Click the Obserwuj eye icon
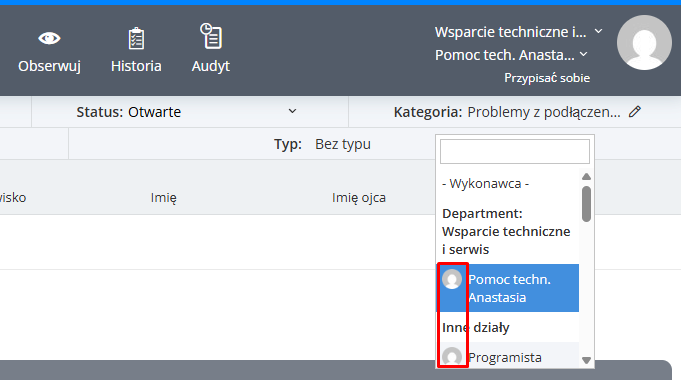Image resolution: width=681 pixels, height=380 pixels. pyautogui.click(x=49, y=39)
